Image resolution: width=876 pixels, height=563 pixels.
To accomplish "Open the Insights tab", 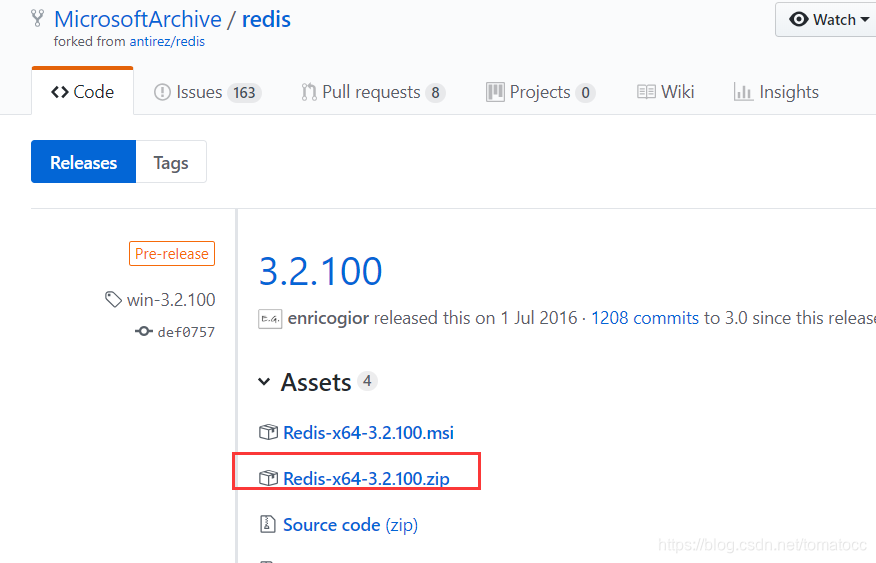I will click(776, 92).
